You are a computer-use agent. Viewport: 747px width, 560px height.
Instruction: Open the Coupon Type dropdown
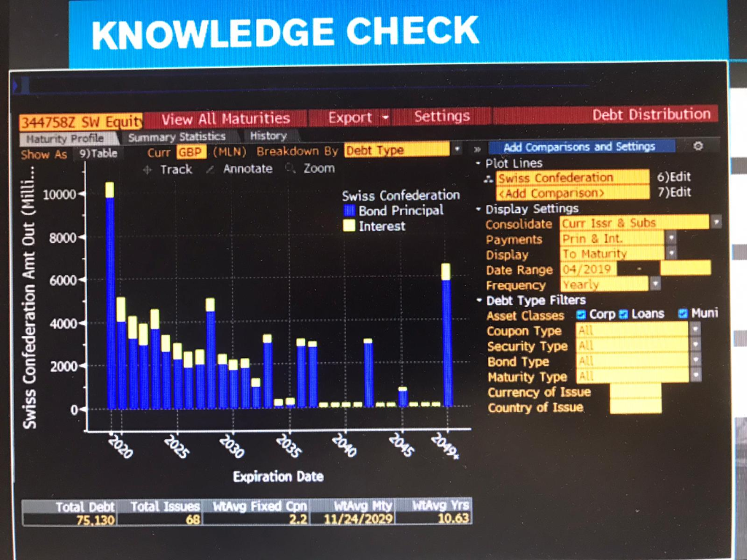(x=695, y=329)
